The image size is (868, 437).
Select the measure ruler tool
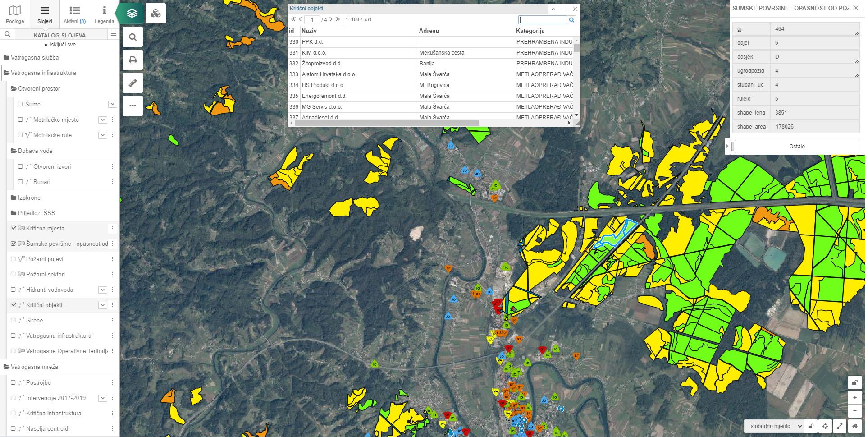[x=132, y=83]
